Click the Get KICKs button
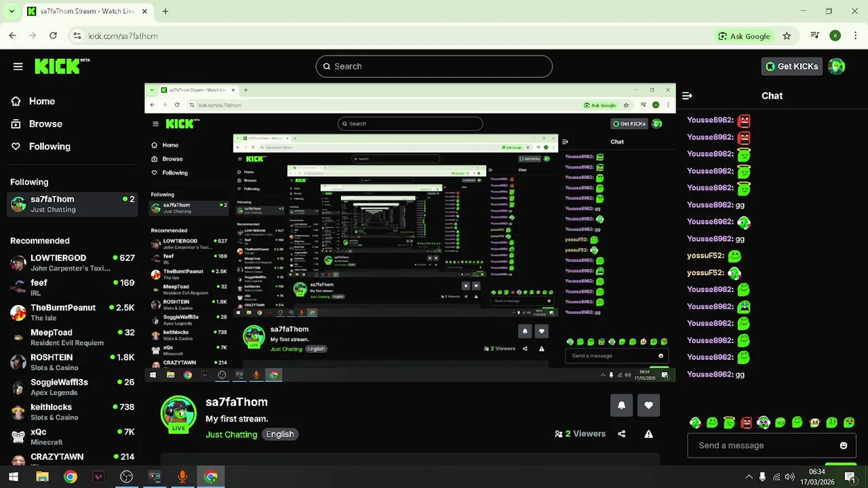This screenshot has width=868, height=488. [791, 66]
